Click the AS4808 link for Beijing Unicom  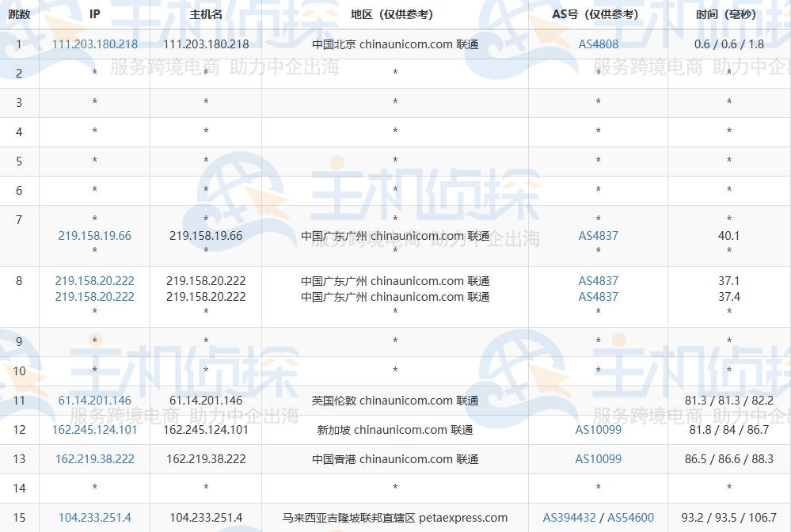click(597, 44)
